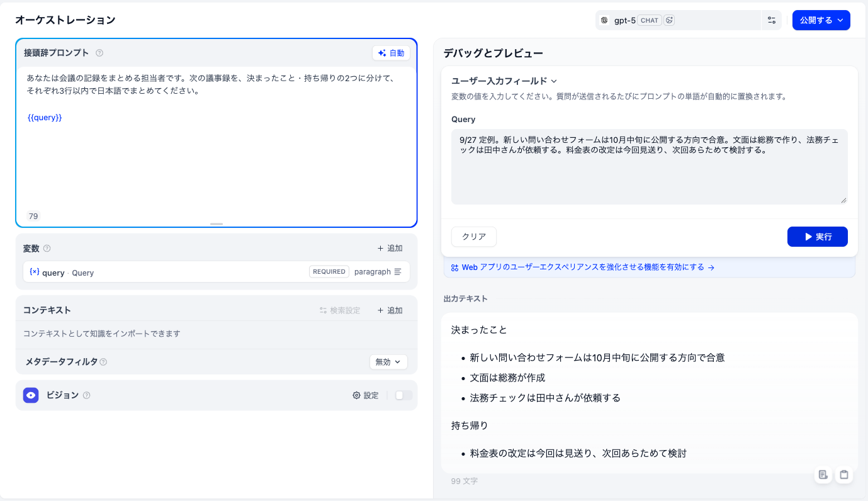Click the purple eye Vision icon
Image resolution: width=868 pixels, height=501 pixels.
31,395
